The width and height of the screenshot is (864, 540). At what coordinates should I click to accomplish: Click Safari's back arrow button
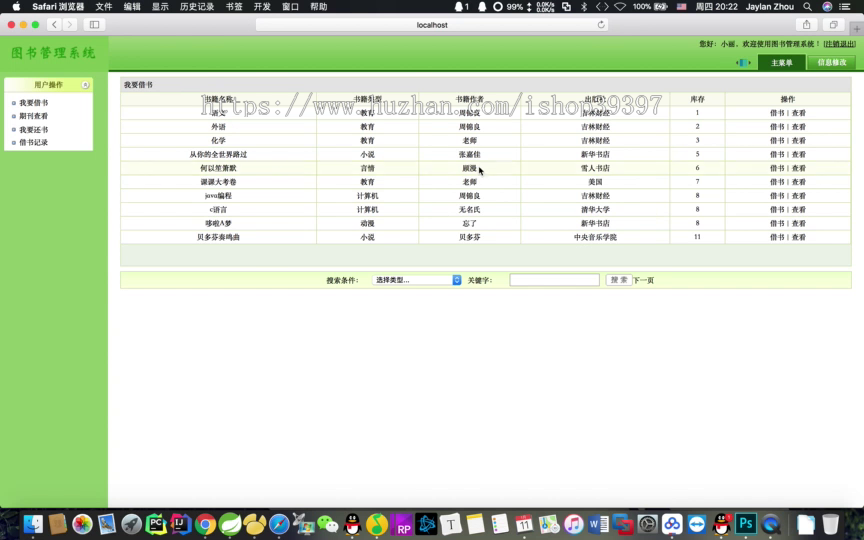[x=54, y=24]
